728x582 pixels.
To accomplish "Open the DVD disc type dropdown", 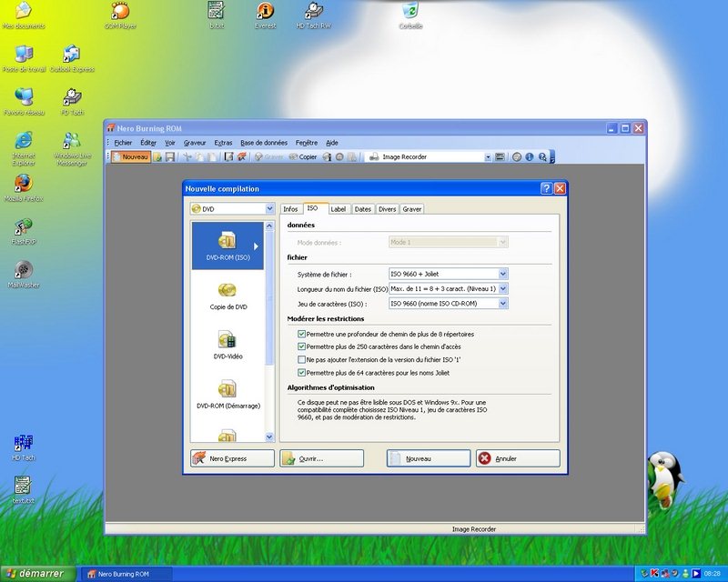I will click(x=269, y=209).
